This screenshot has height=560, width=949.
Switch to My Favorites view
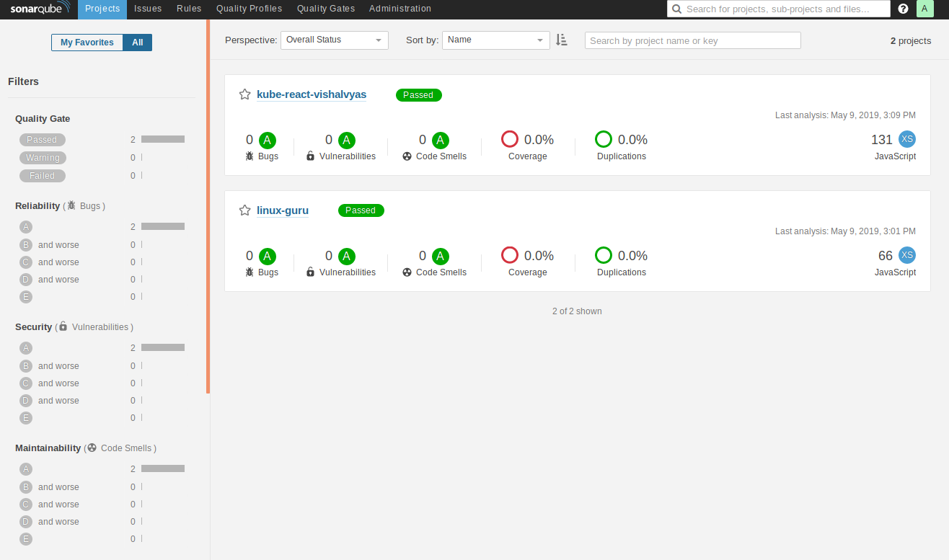87,43
